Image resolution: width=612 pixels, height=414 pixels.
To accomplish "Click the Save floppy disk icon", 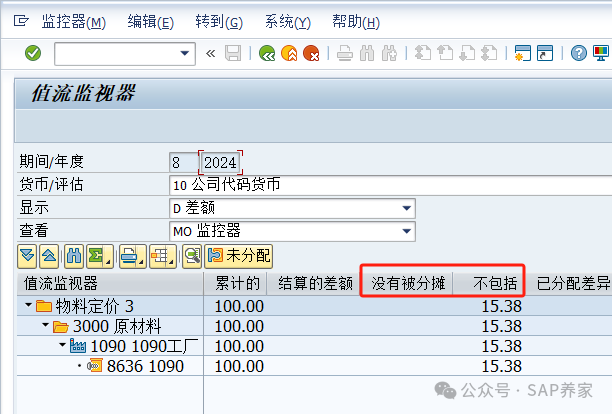I will (x=233, y=53).
